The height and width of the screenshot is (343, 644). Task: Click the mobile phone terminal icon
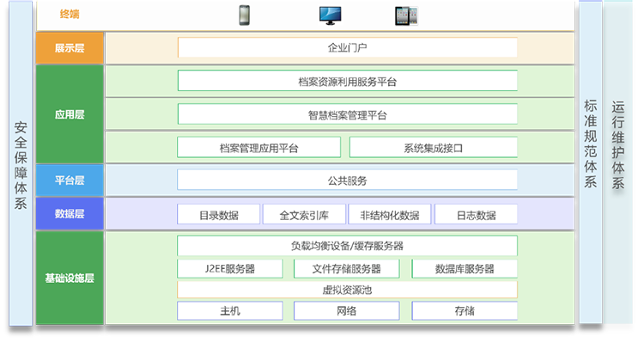[x=245, y=15]
